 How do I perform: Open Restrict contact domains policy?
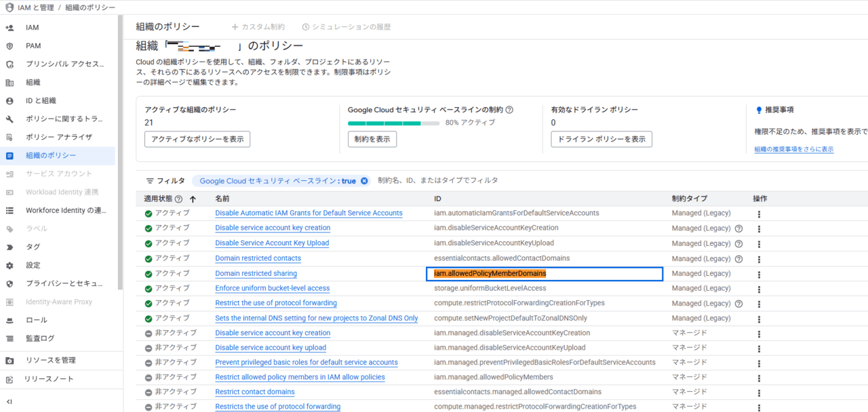click(x=255, y=392)
